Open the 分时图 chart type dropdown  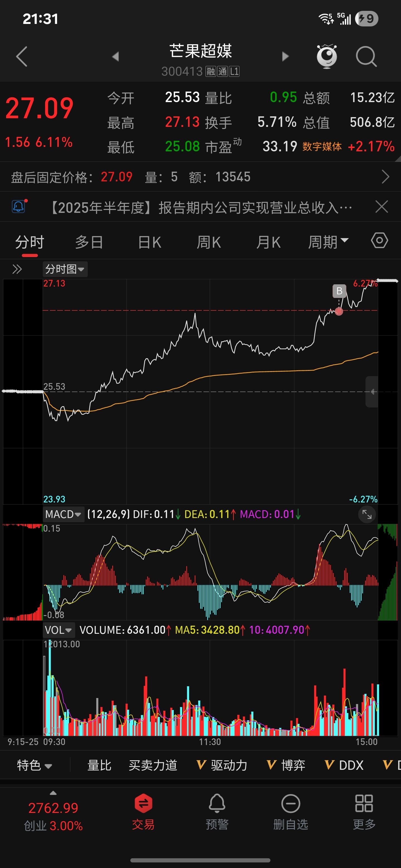pyautogui.click(x=65, y=269)
